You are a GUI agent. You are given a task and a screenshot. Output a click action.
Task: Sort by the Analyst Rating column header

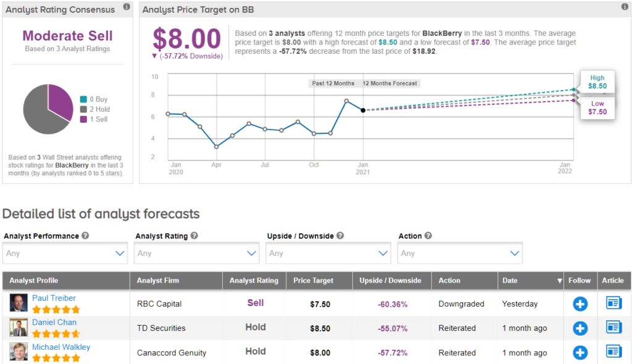[254, 281]
